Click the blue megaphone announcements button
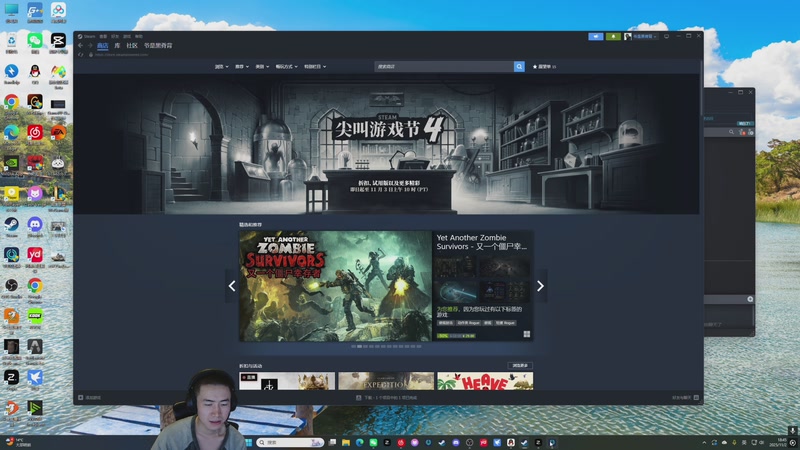800x450 pixels. pyautogui.click(x=595, y=36)
